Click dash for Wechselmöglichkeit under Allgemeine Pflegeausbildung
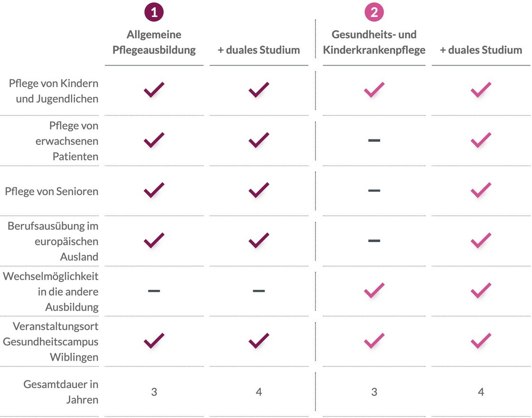The width and height of the screenshot is (532, 418). click(154, 291)
